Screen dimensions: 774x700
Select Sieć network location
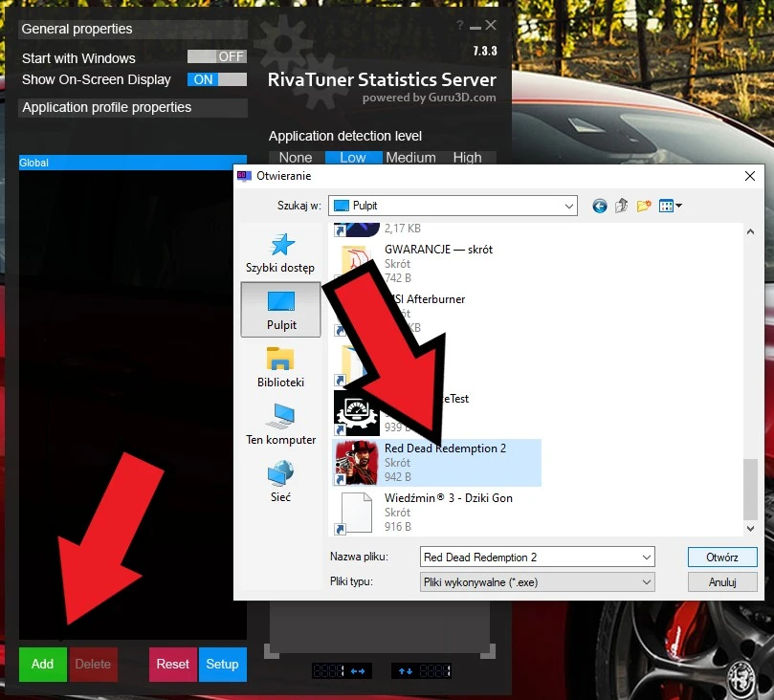[x=280, y=482]
